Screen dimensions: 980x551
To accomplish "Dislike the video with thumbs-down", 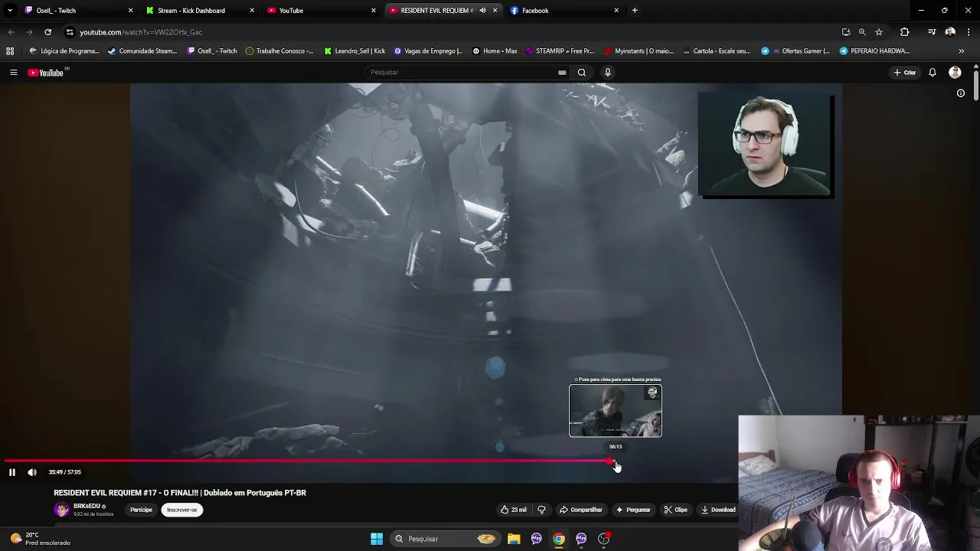I will tap(541, 510).
